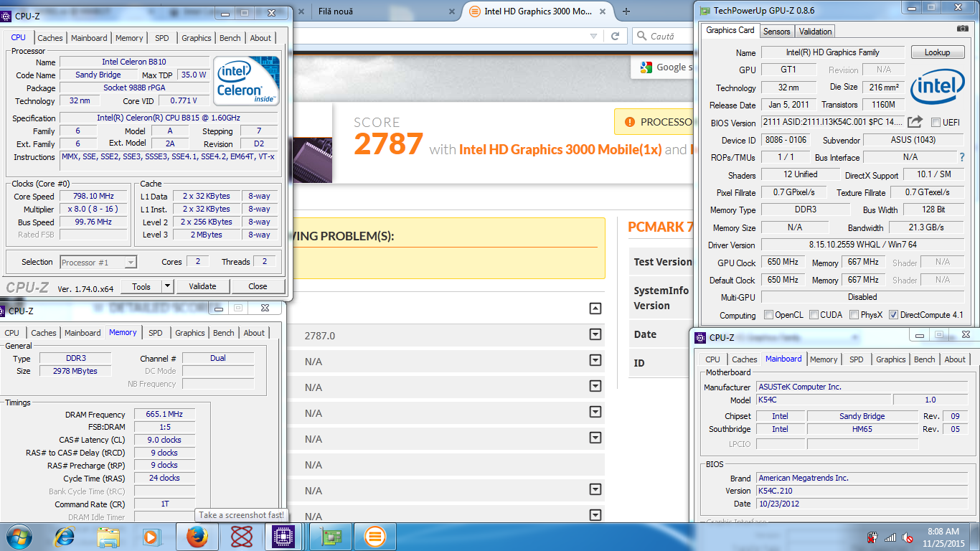Click the 2978 MBytes memory Size value
980x551 pixels.
click(x=75, y=372)
